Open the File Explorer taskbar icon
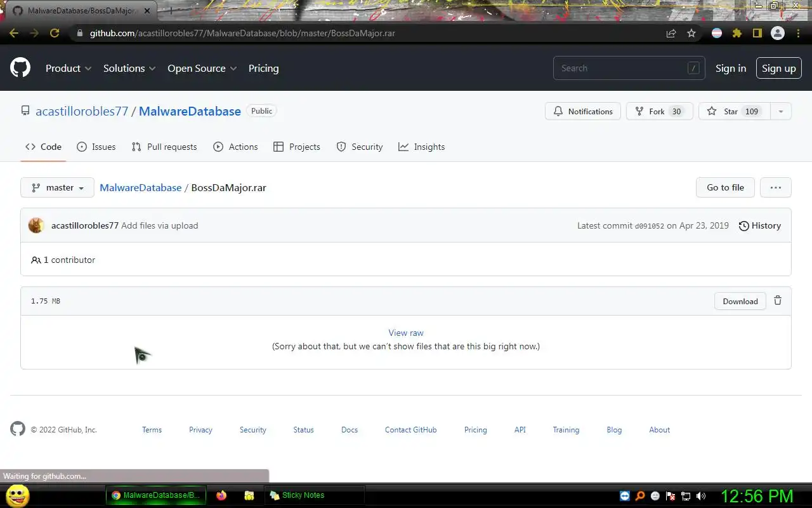Screen dimensions: 812x508 click(x=249, y=495)
